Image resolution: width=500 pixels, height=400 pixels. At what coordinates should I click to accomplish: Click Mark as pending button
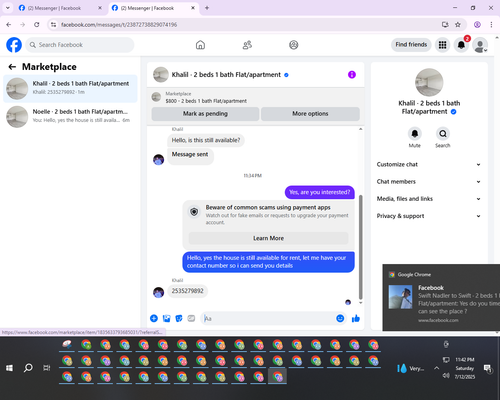(x=205, y=114)
